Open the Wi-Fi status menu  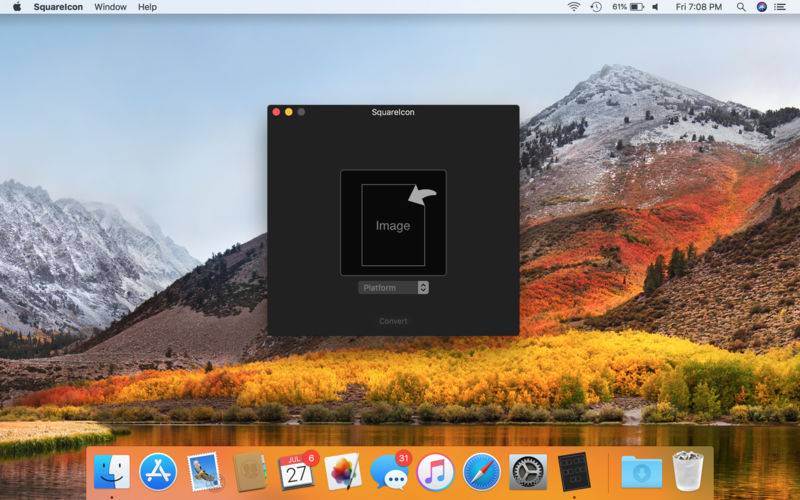click(x=574, y=7)
